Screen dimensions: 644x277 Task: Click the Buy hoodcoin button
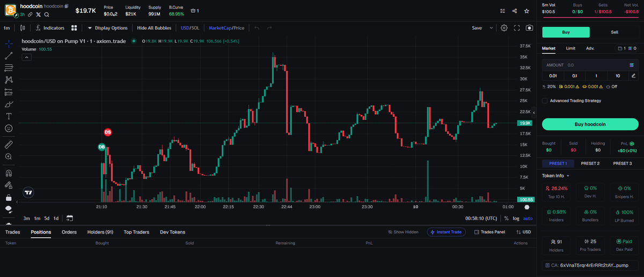point(590,124)
